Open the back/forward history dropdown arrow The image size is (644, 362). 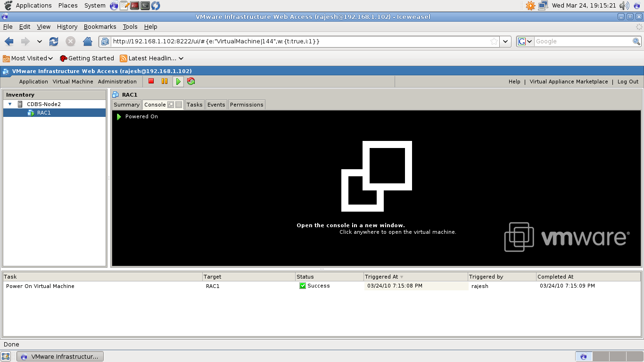(x=40, y=41)
